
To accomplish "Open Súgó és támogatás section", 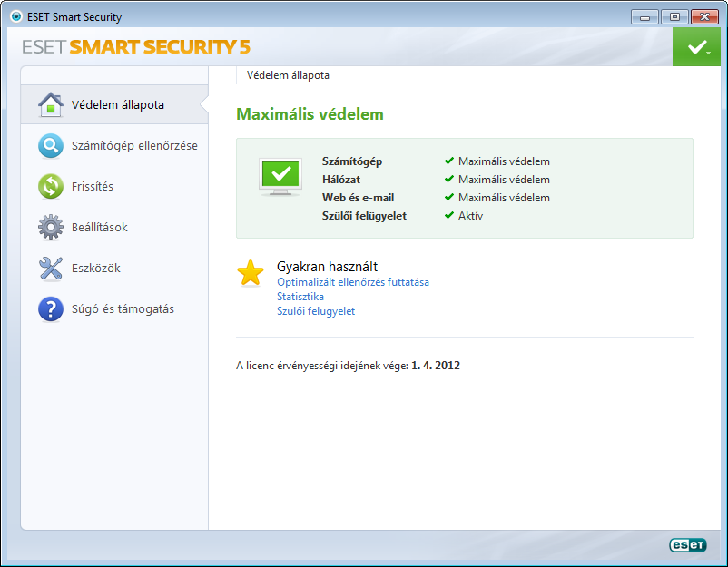I will [114, 309].
